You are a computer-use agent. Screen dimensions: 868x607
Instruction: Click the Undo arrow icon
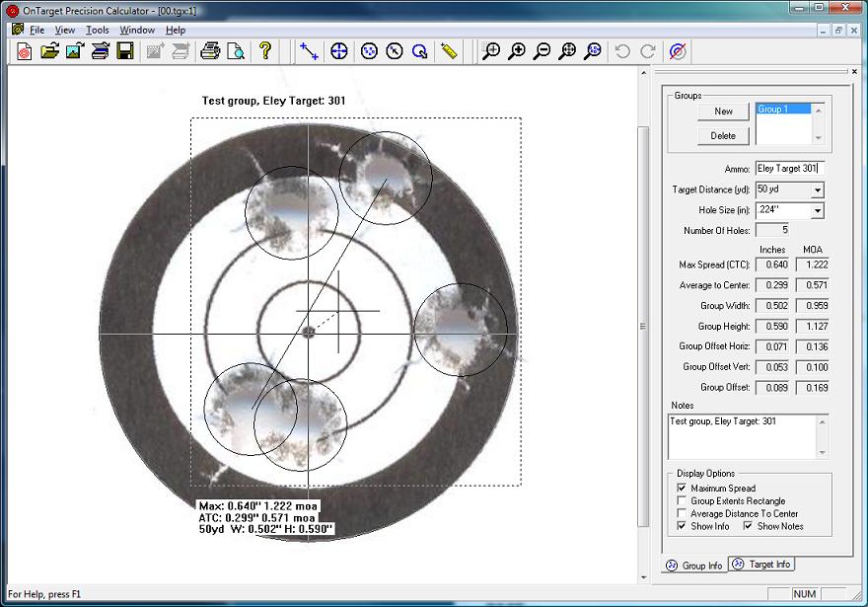tap(622, 50)
